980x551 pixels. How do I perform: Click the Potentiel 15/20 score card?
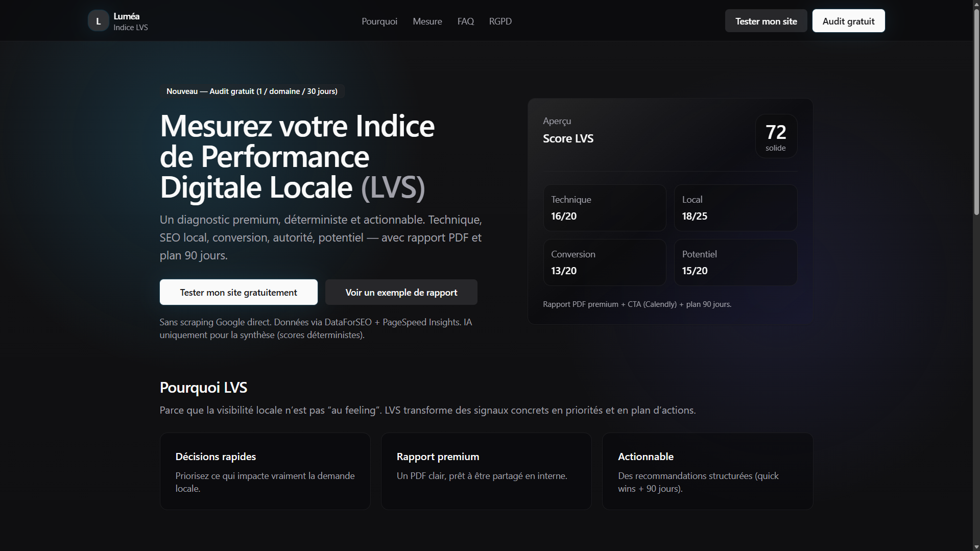735,262
